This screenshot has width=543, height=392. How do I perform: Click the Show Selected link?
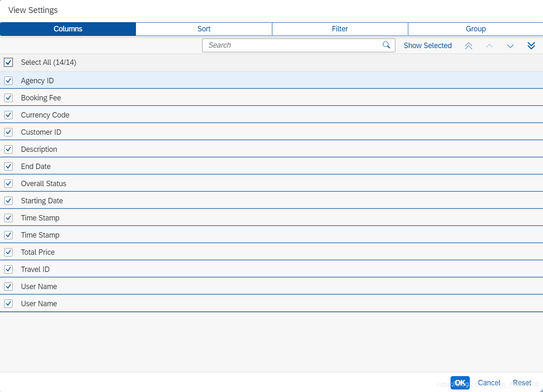coord(428,46)
